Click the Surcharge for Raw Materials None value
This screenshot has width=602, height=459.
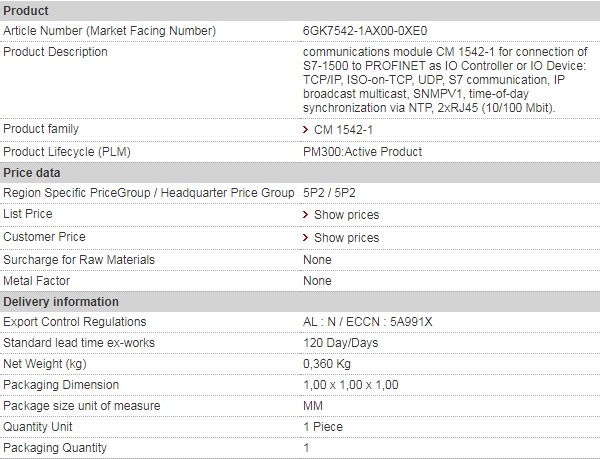coord(317,260)
